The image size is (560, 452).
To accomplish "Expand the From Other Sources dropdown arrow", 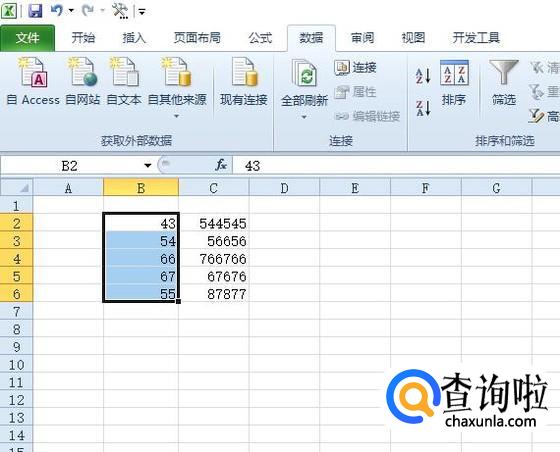I will point(176,116).
